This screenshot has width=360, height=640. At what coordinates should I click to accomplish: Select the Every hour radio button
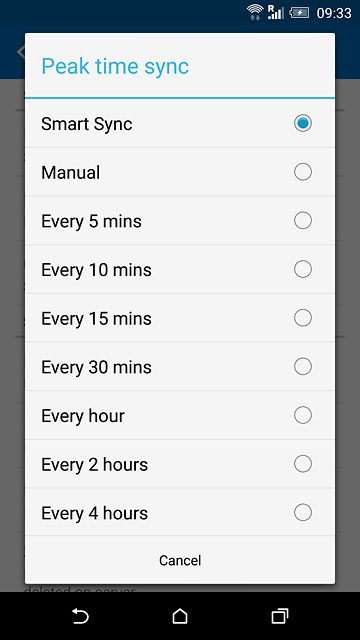click(x=303, y=415)
